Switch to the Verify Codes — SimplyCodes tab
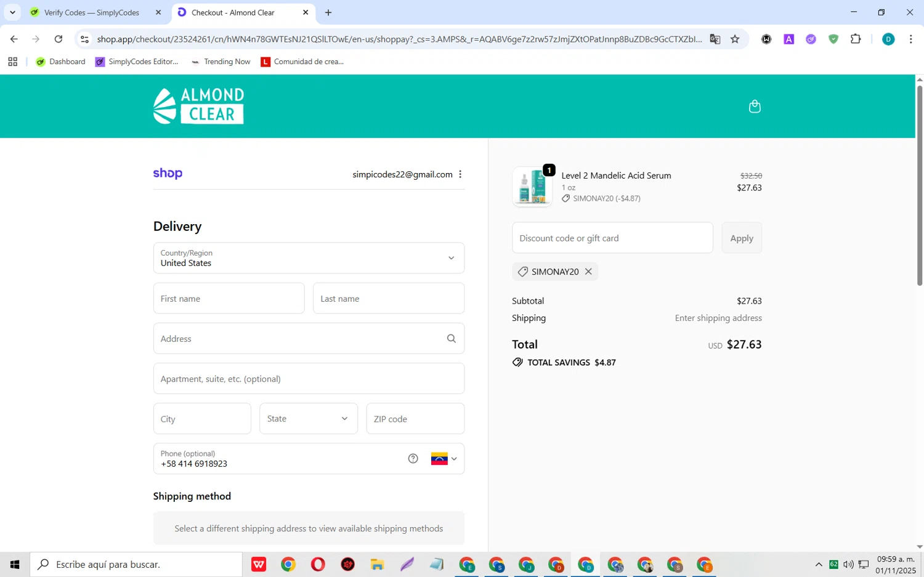The width and height of the screenshot is (924, 577). (97, 12)
